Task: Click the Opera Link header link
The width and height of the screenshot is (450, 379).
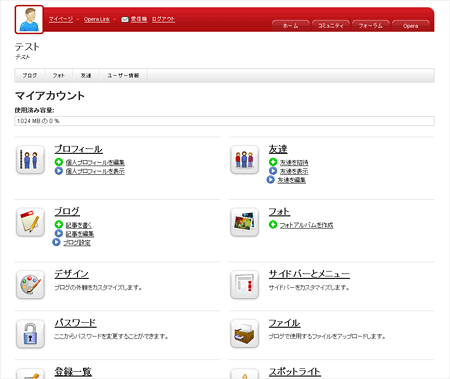Action: [x=97, y=19]
